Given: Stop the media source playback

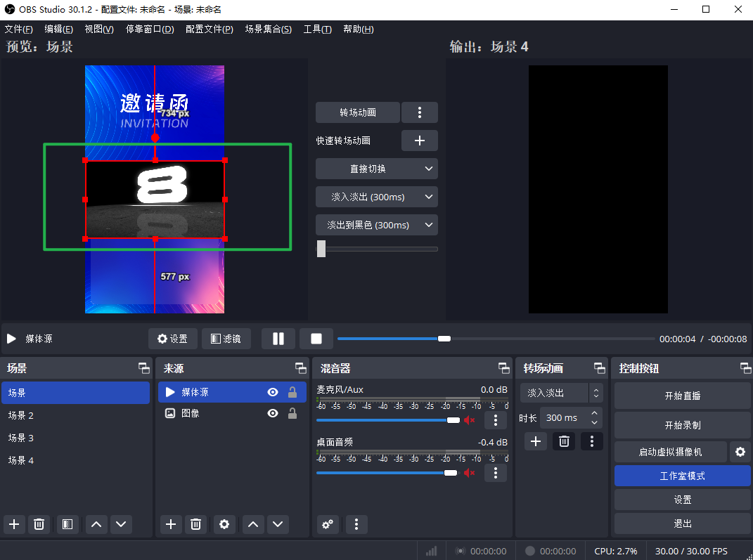Looking at the screenshot, I should (x=316, y=339).
